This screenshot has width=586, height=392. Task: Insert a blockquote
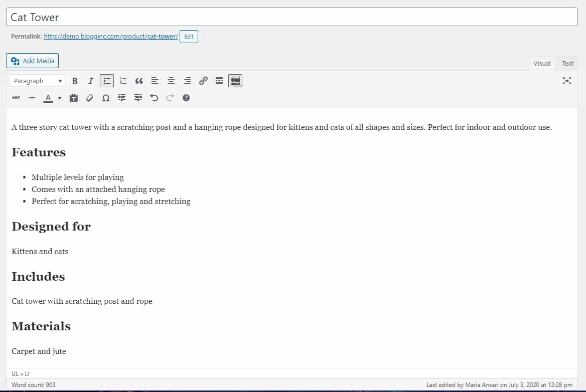tap(139, 81)
